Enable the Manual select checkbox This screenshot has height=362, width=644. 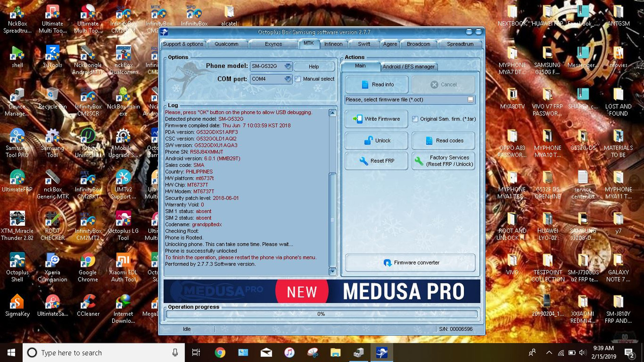tap(298, 79)
